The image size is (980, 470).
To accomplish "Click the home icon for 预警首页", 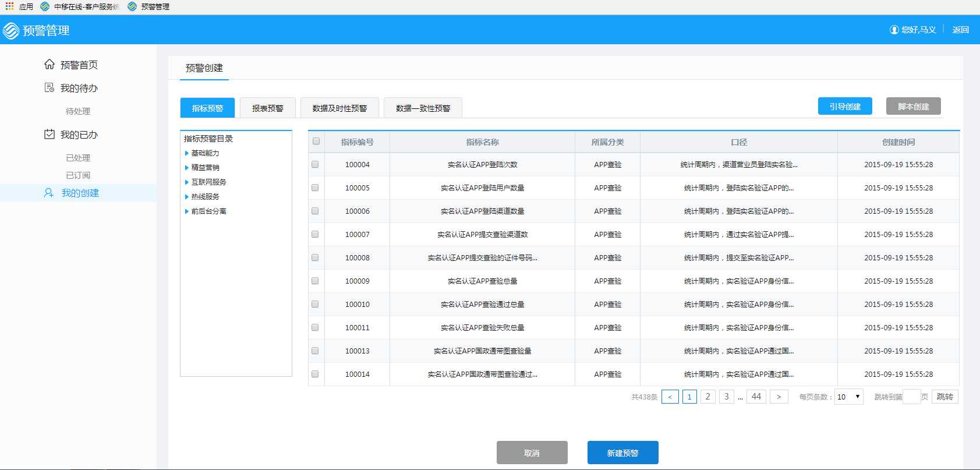I will (49, 64).
